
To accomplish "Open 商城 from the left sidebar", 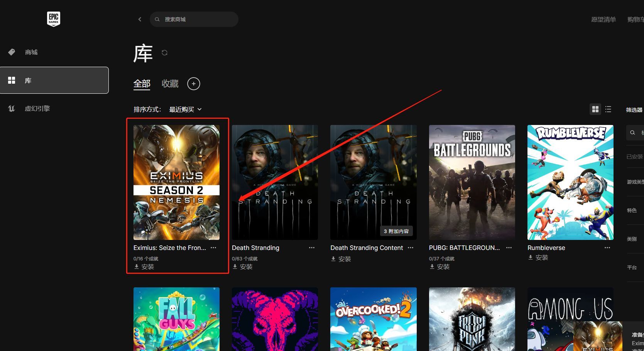I will click(31, 52).
